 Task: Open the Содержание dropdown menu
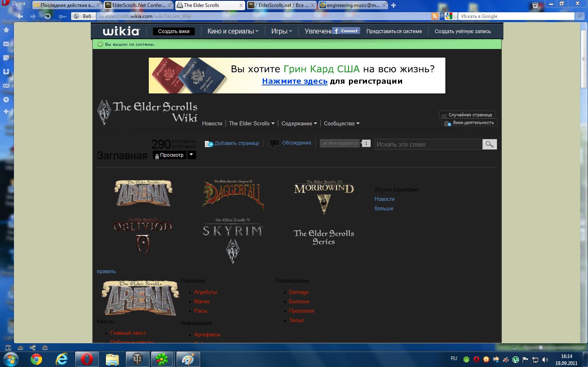[x=299, y=123]
